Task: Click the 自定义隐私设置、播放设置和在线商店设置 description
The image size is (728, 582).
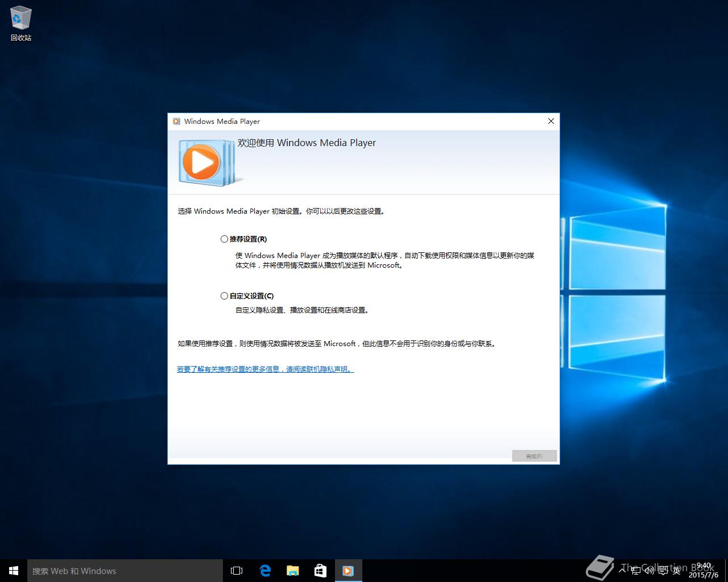Action: pyautogui.click(x=303, y=310)
